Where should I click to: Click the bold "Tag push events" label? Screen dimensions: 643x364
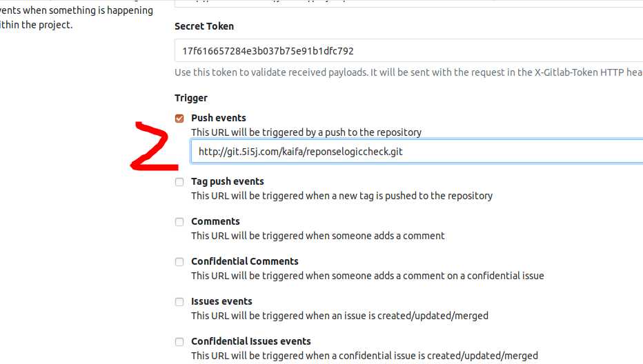(x=228, y=181)
